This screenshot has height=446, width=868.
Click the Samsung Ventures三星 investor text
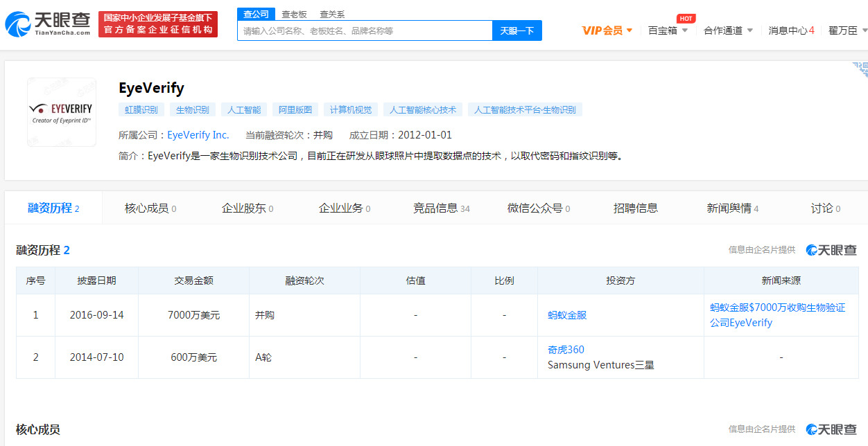pos(601,365)
